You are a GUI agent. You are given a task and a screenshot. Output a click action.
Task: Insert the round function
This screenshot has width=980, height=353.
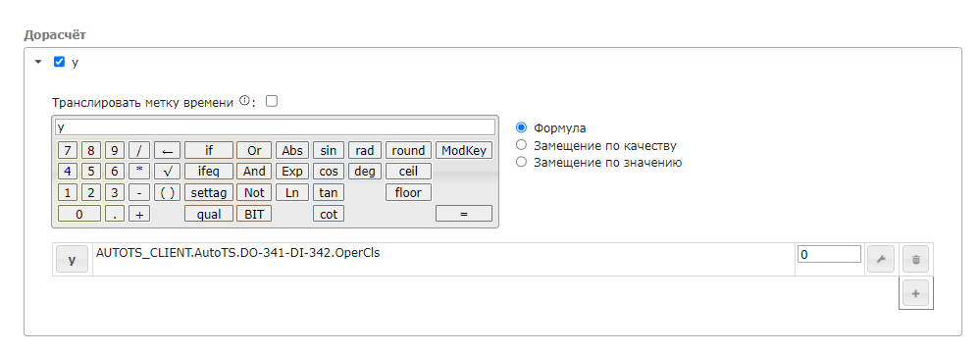pos(408,151)
